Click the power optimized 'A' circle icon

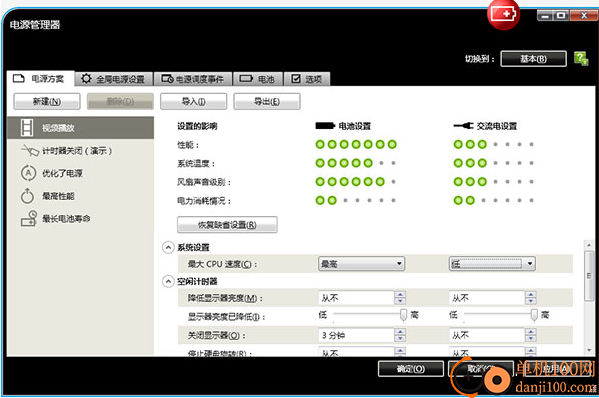28,173
